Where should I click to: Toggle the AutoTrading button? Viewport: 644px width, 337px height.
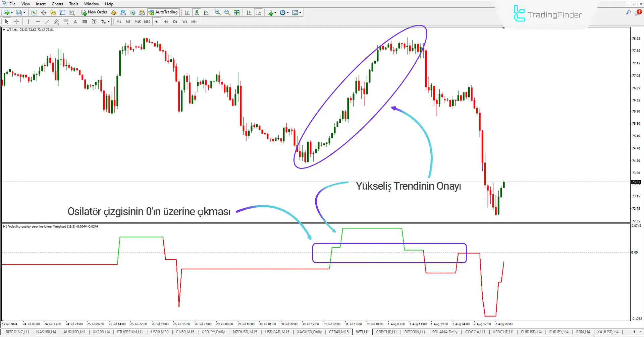click(x=163, y=12)
